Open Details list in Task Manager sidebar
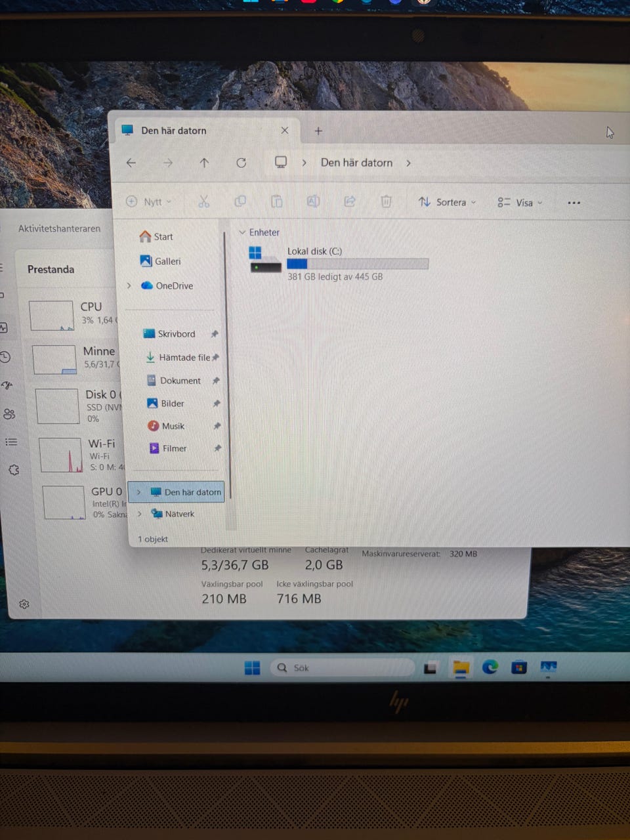The height and width of the screenshot is (840, 630). (x=11, y=442)
